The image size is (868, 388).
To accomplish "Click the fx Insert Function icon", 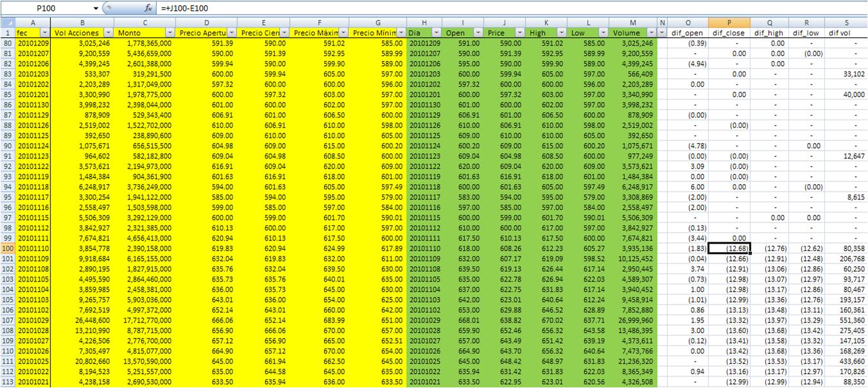I will pos(148,8).
